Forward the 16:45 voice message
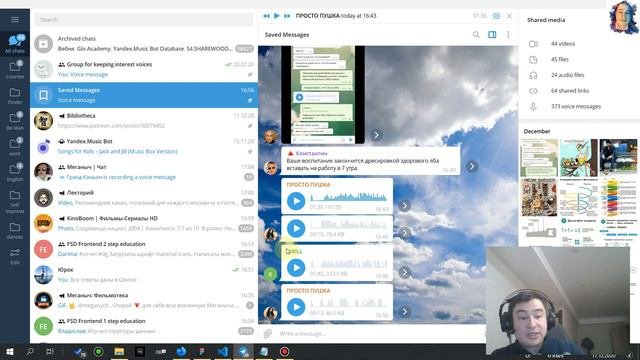 [404, 233]
